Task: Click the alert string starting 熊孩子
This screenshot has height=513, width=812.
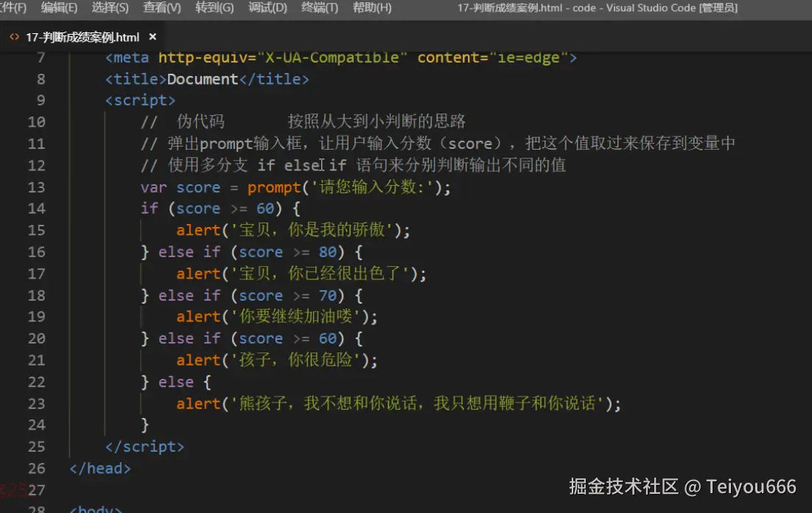Action: [x=417, y=403]
